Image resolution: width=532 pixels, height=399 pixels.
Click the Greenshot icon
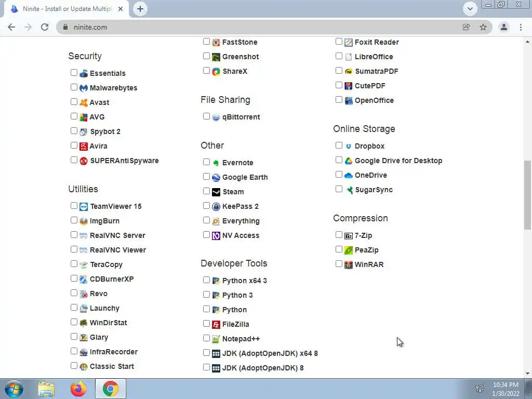(x=216, y=57)
